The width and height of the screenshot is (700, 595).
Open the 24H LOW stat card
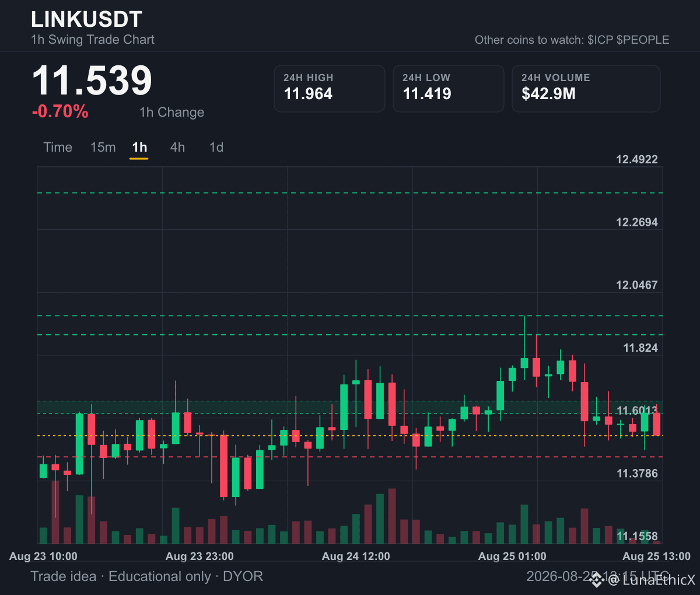[x=448, y=88]
